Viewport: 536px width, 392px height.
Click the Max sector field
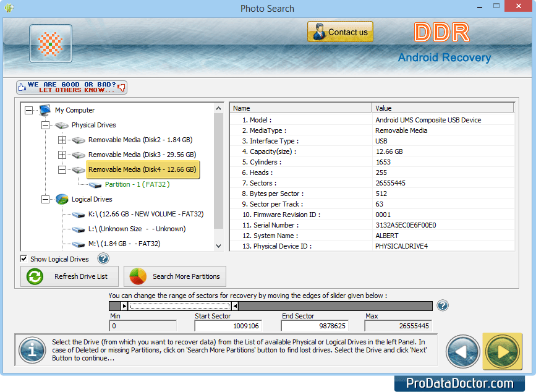click(x=398, y=326)
